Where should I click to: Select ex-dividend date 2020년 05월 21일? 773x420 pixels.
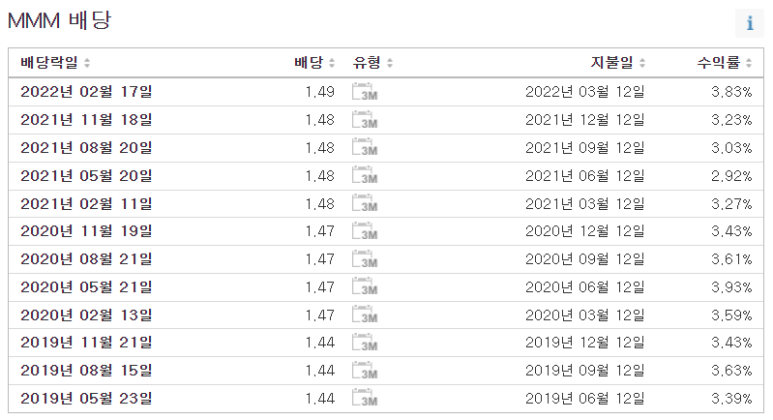pos(86,287)
